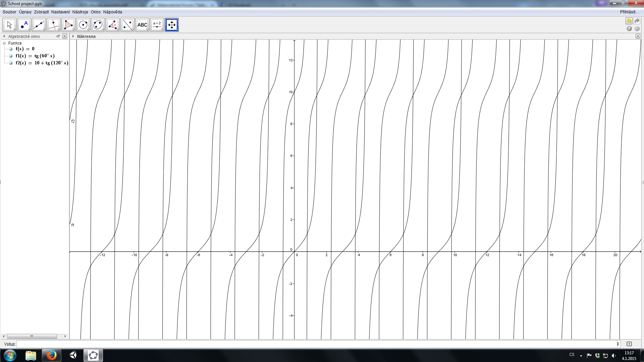Open the volume speaker tray icon
644x362 pixels.
coord(614,356)
